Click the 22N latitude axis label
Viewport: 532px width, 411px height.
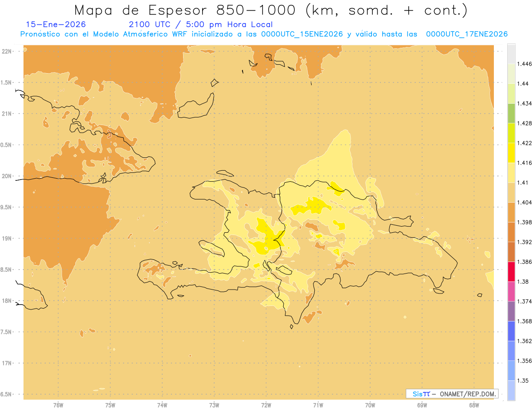click(6, 51)
